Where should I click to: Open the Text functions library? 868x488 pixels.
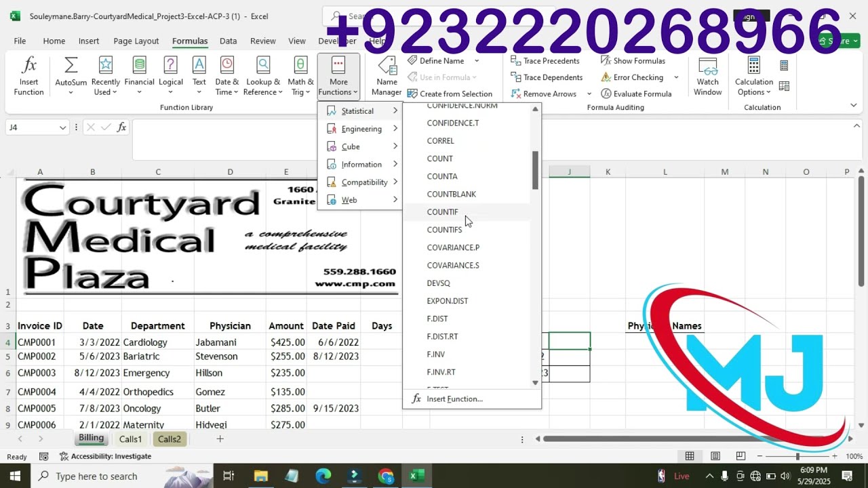[199, 76]
